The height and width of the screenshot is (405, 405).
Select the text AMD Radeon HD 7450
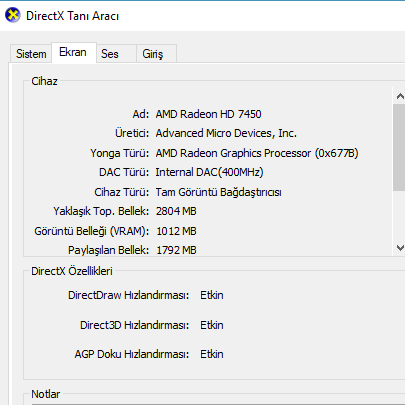208,114
